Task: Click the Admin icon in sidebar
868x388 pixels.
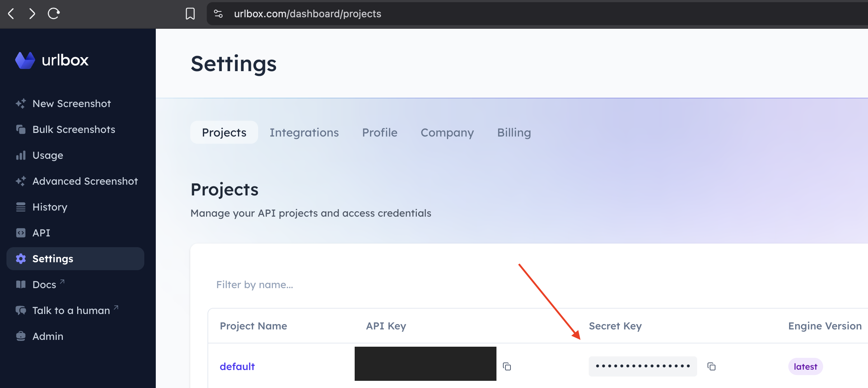Action: click(21, 336)
